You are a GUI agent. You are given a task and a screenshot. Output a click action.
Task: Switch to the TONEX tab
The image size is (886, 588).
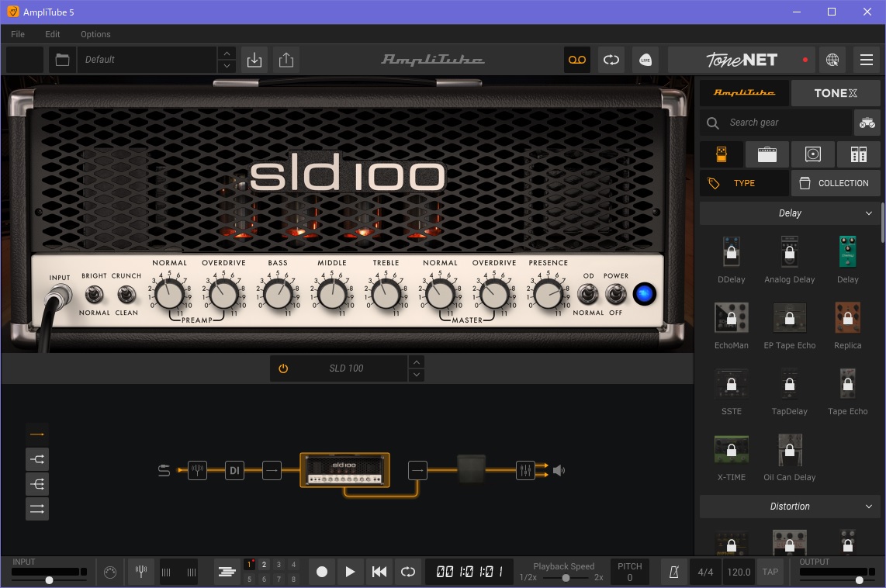click(836, 93)
